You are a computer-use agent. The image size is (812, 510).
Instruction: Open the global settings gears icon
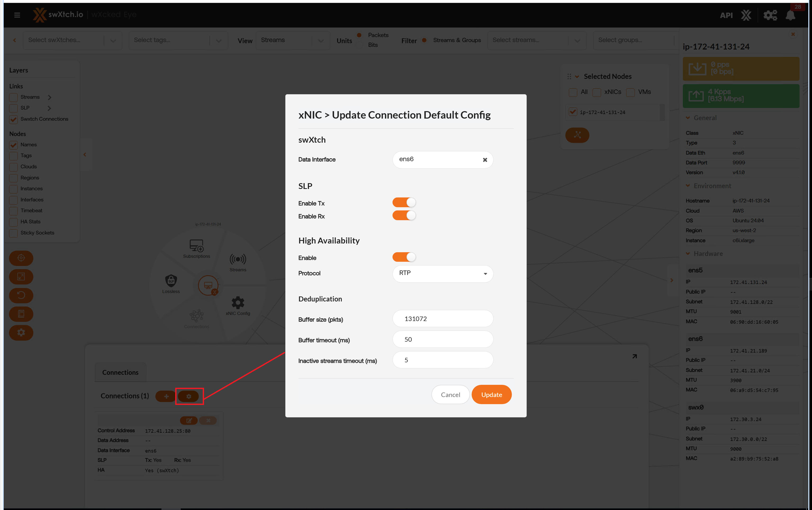pyautogui.click(x=770, y=15)
